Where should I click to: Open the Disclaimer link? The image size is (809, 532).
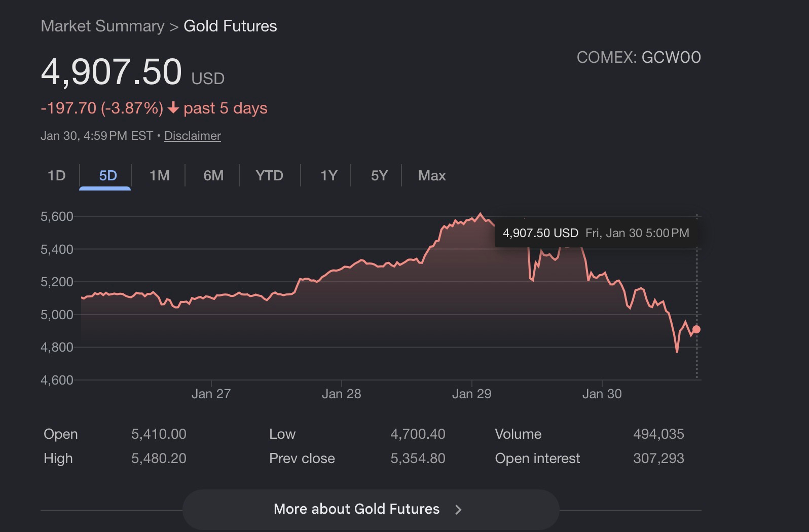[193, 136]
